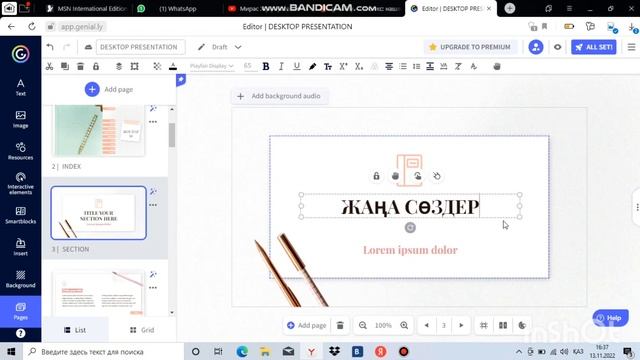
Task: Apply bulleted list
Action: coord(403,66)
